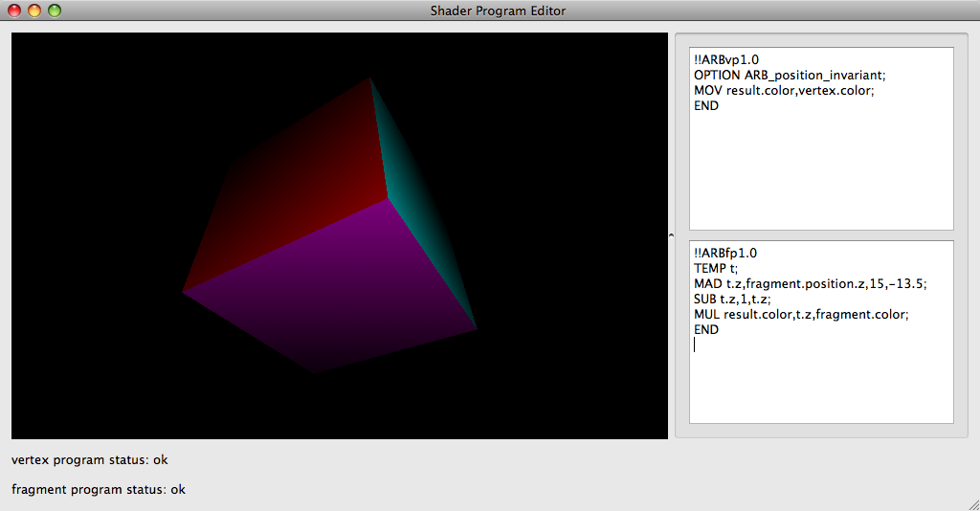Click the red close window button
The width and height of the screenshot is (980, 511).
pos(14,11)
